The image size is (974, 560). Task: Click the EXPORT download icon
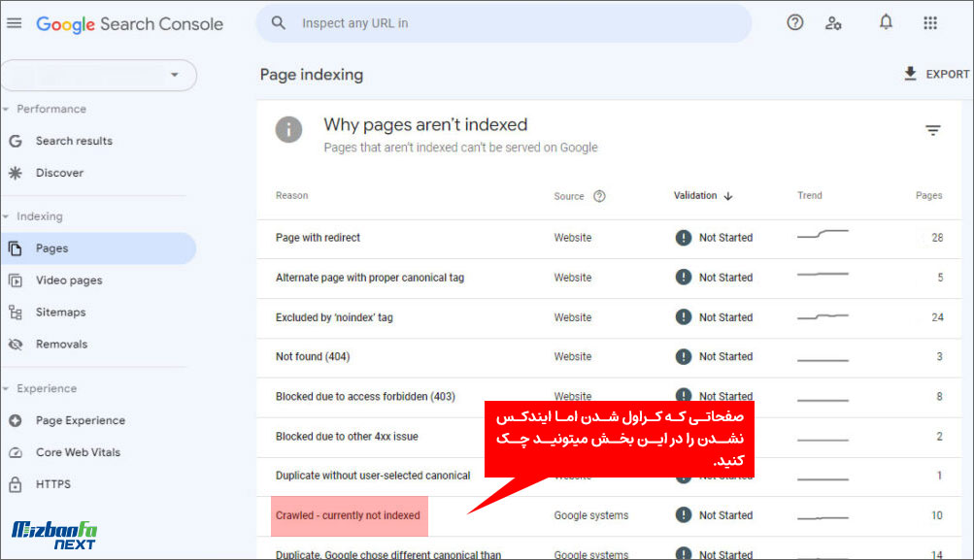tap(910, 73)
